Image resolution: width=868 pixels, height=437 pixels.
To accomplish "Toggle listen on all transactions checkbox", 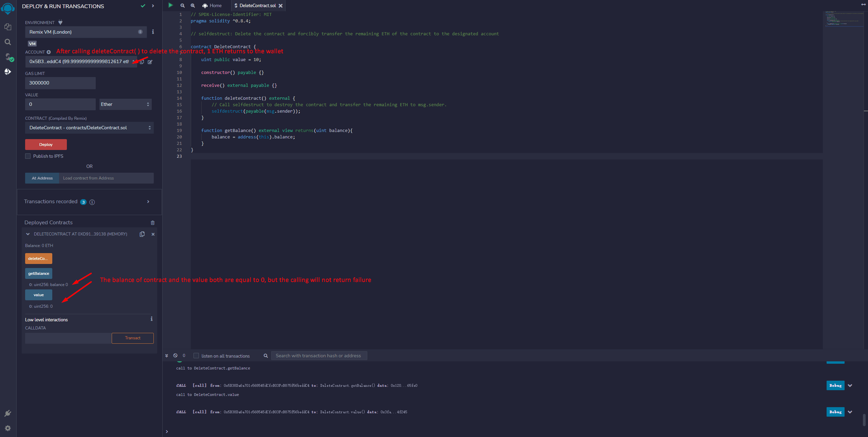I will 196,356.
